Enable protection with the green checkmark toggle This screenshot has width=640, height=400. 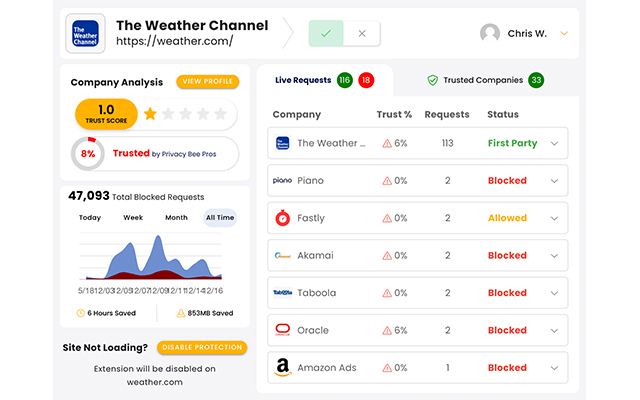point(326,33)
